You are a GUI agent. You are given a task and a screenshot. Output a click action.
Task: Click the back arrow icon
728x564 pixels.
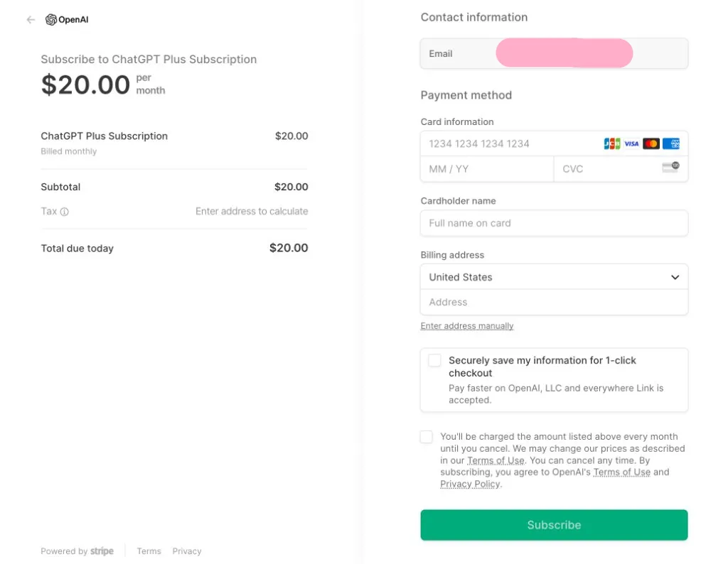click(x=31, y=20)
